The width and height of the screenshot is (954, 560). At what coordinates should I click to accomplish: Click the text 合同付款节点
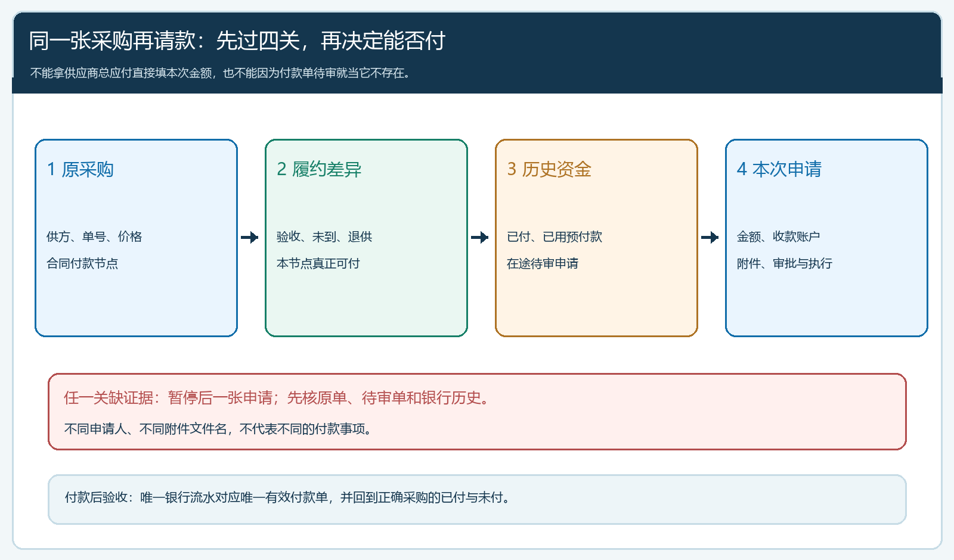click(x=82, y=263)
